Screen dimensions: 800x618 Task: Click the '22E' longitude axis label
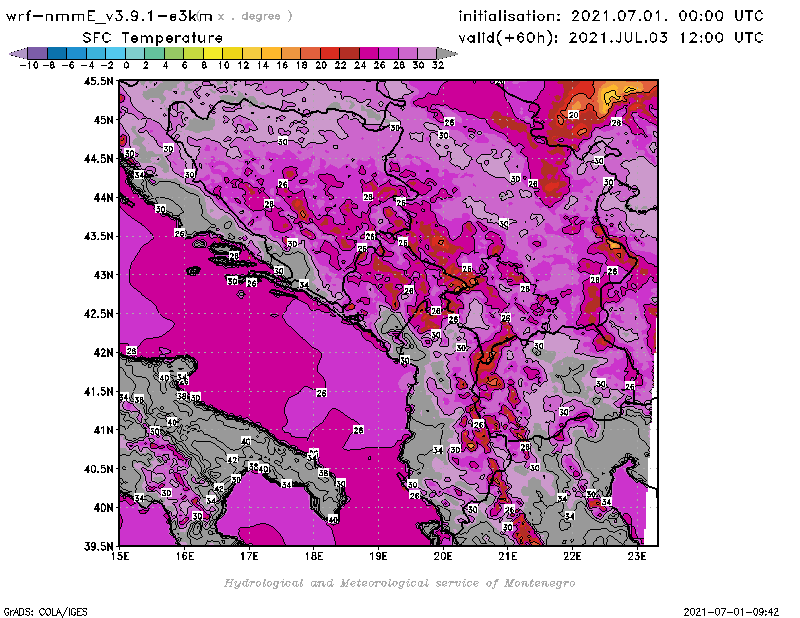[572, 556]
